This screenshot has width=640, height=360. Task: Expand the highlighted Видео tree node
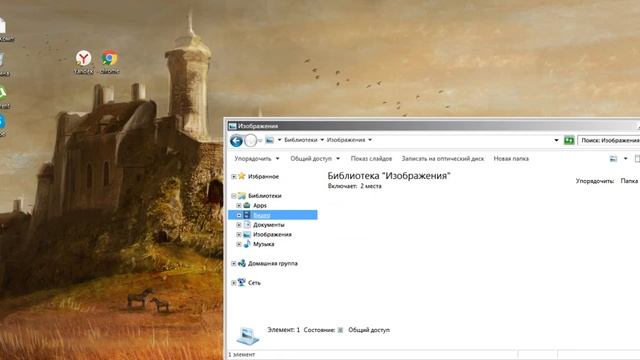click(239, 215)
